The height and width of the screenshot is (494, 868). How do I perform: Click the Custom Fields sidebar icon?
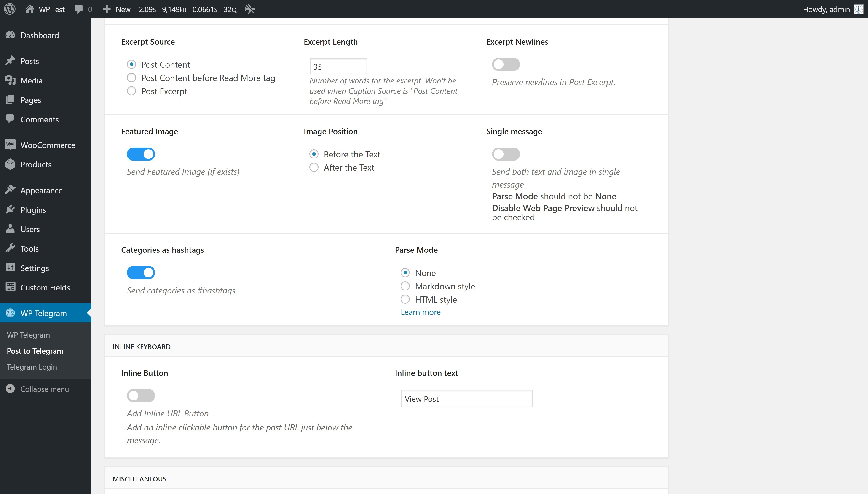click(10, 287)
